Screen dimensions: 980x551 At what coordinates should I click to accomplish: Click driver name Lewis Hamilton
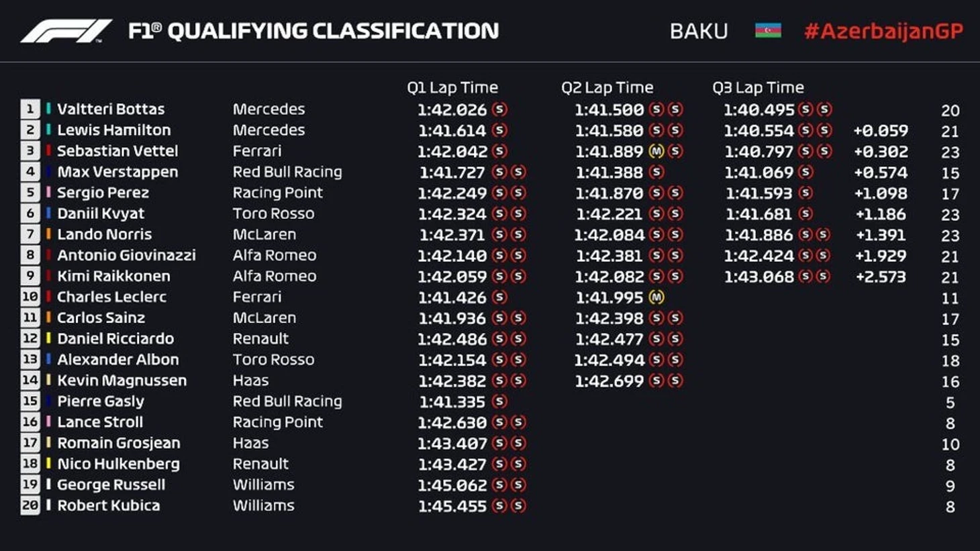[x=113, y=130]
